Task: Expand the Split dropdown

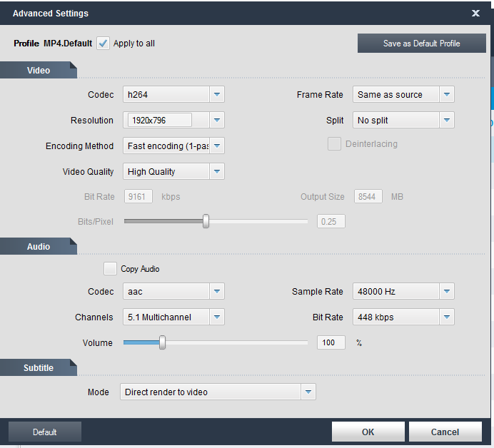Action: click(x=447, y=121)
